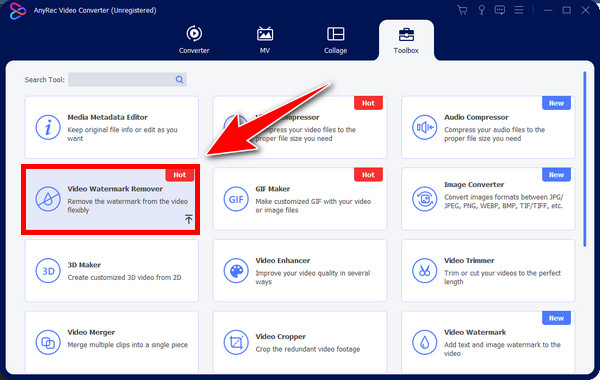Viewport: 600px width, 380px height.
Task: Open the shopping cart purchase icon
Action: (x=462, y=10)
